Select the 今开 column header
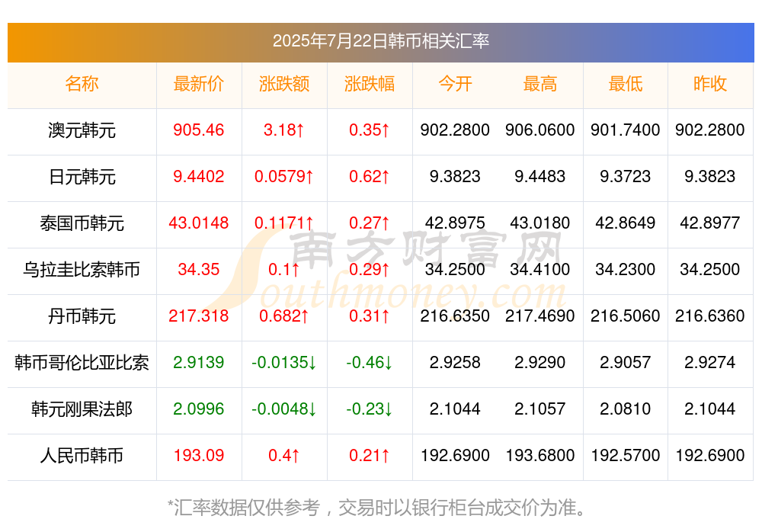Screen dimensions: 762x532 tap(455, 84)
